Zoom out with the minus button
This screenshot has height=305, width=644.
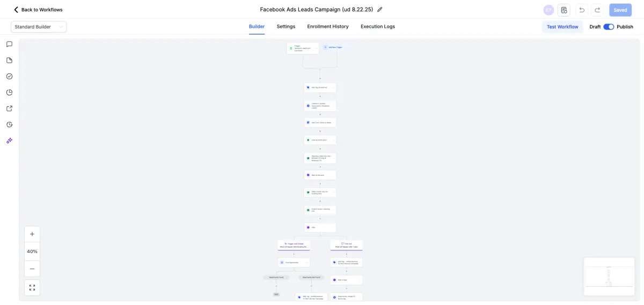[x=32, y=269]
